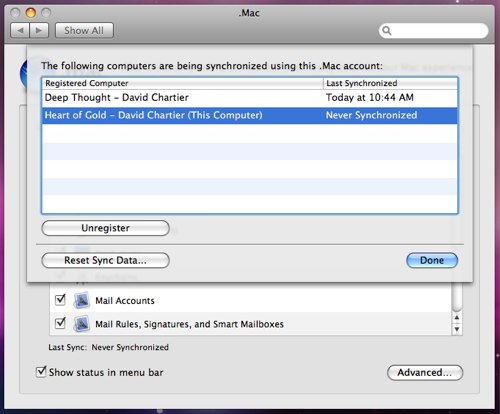Click the 'Last Sync: Never Synchronized' status text
Viewport: 500px width, 414px height.
[108, 348]
